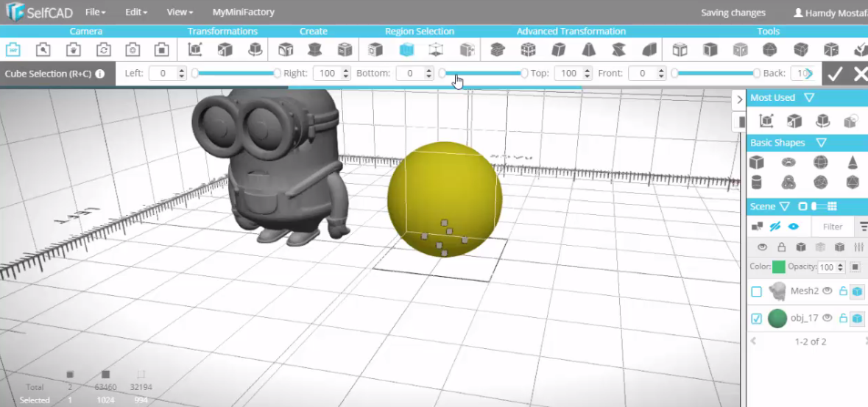Show more Cube Selection options arrow

tap(809, 73)
